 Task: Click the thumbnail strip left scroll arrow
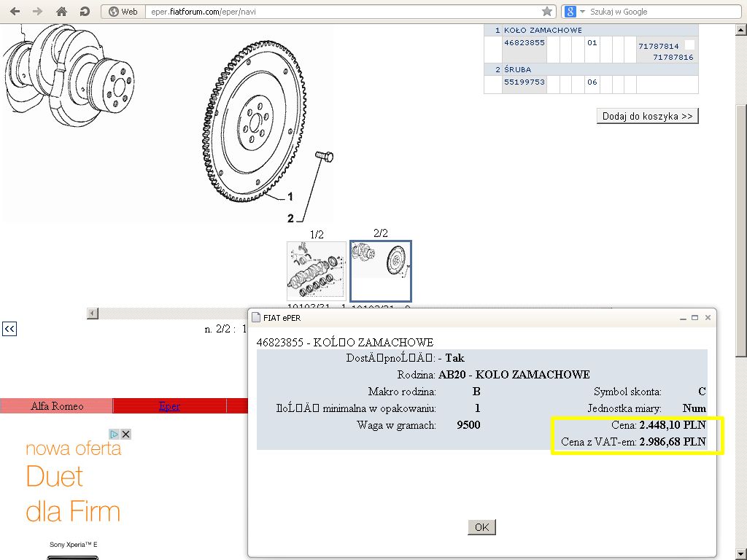click(x=93, y=314)
